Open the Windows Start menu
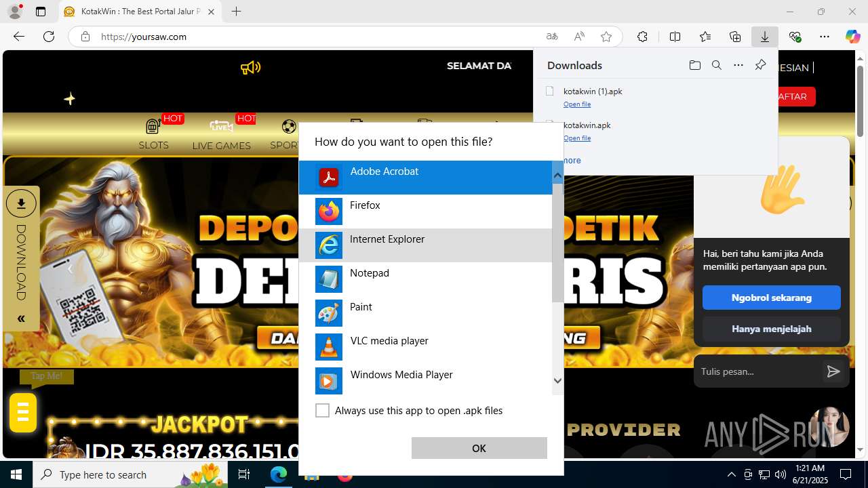 pyautogui.click(x=16, y=474)
